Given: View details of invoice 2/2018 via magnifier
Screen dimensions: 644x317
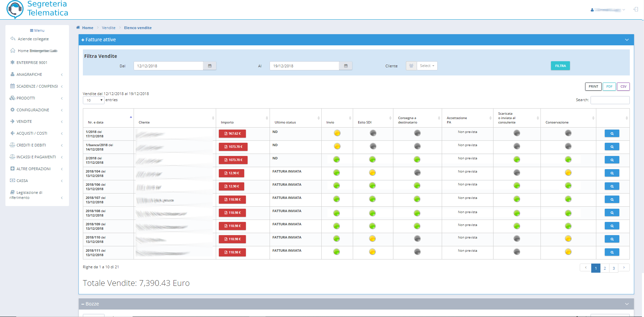Looking at the screenshot, I should point(612,160).
